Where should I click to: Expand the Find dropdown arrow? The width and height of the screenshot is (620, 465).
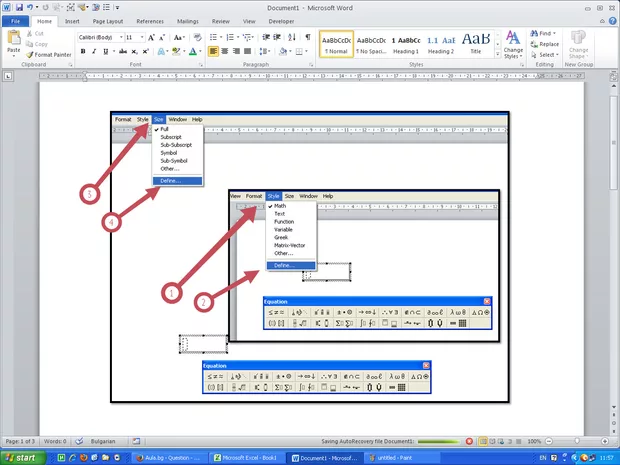click(554, 33)
